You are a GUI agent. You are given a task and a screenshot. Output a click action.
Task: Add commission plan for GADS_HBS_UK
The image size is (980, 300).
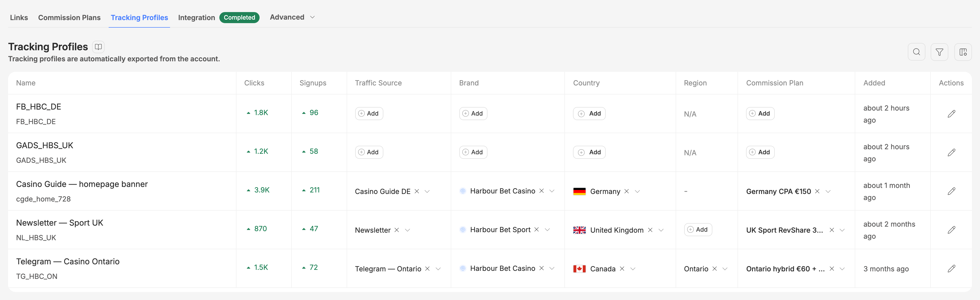click(760, 152)
